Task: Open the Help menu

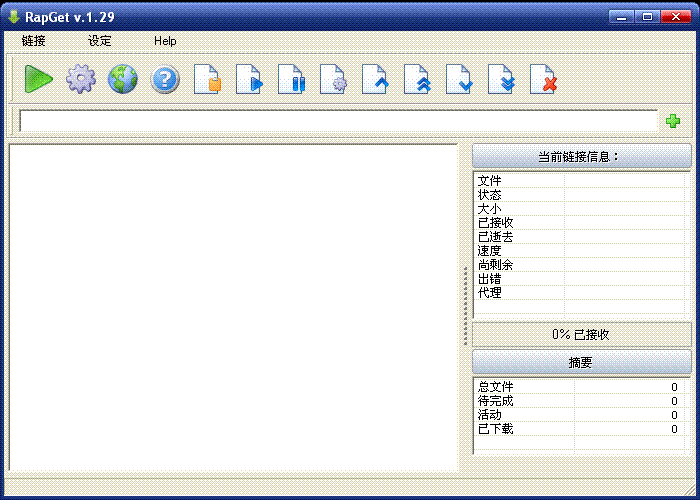Action: coord(165,41)
